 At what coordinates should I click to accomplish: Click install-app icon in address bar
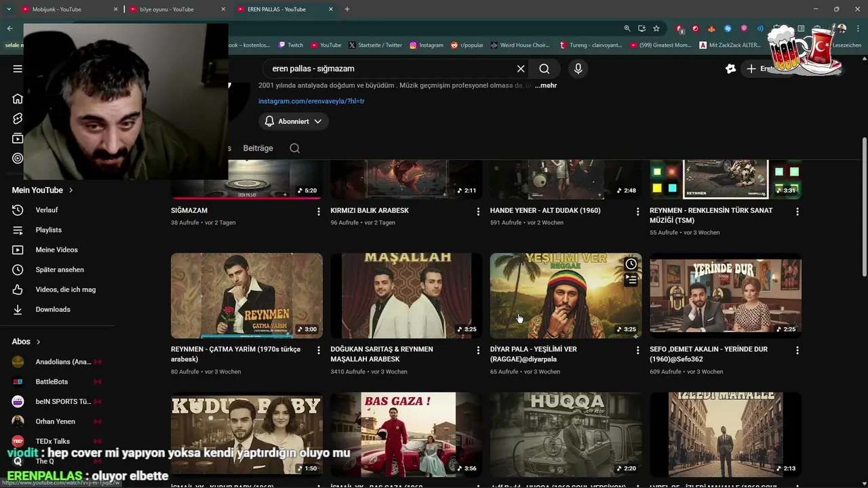coord(642,28)
